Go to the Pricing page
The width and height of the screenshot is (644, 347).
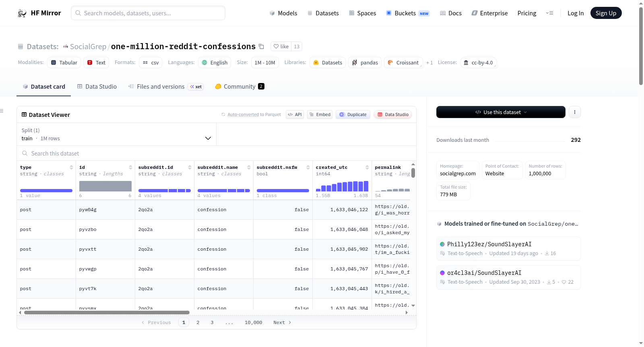pyautogui.click(x=527, y=13)
